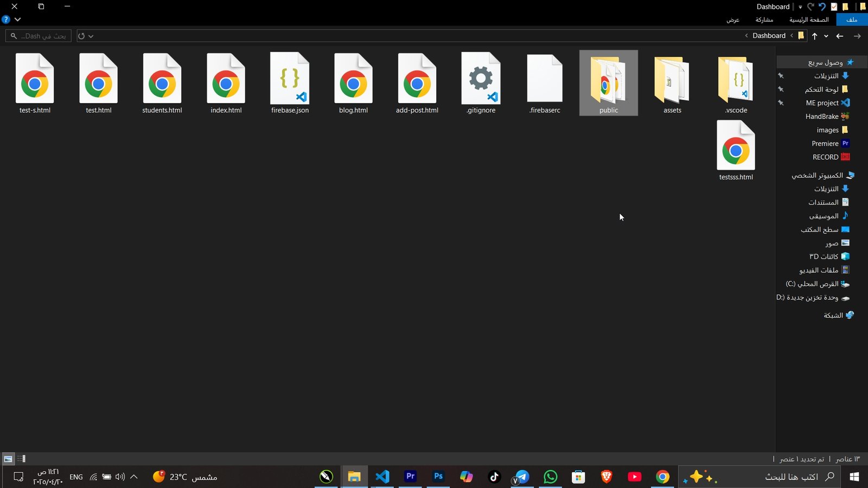This screenshot has height=488, width=868.
Task: Open the الصفحة الرئيسية (Home) ribbon tab
Action: [809, 20]
